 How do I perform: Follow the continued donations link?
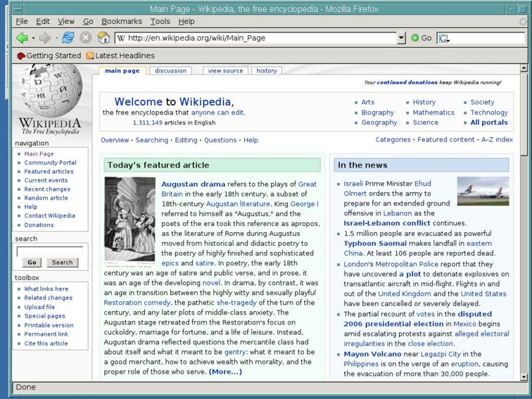tap(407, 82)
